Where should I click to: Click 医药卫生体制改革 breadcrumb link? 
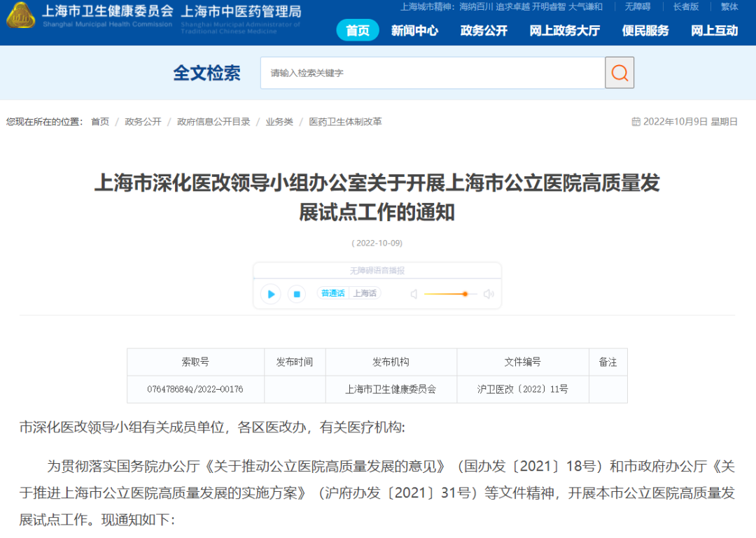pyautogui.click(x=345, y=122)
